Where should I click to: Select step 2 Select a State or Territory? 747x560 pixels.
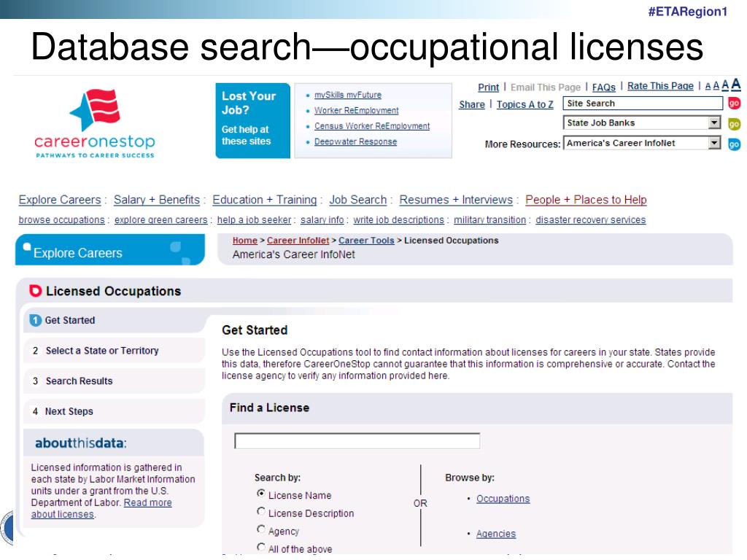pos(115,351)
